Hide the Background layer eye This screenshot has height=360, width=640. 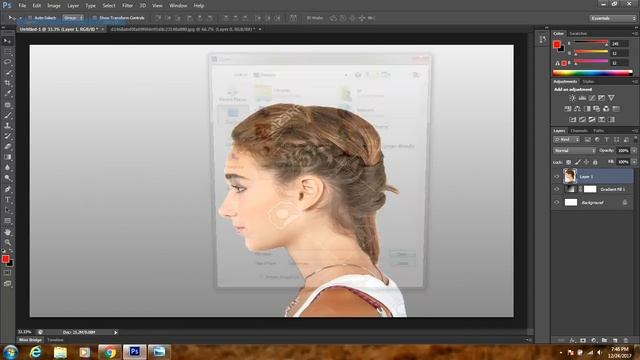[x=557, y=202]
